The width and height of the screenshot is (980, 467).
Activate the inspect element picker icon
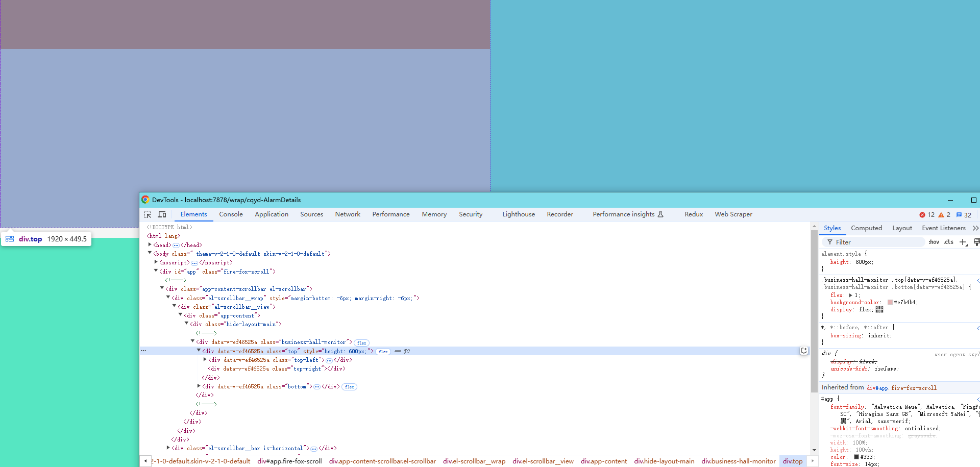[148, 214]
